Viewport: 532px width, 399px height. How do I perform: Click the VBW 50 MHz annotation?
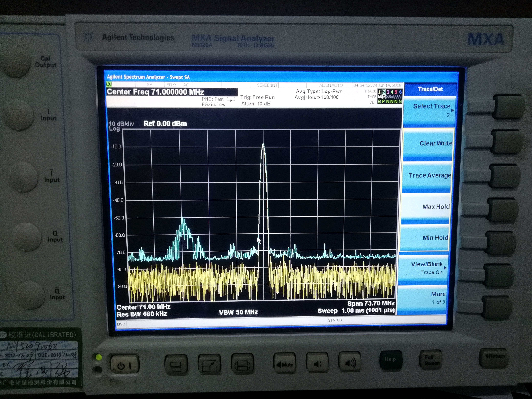click(238, 312)
